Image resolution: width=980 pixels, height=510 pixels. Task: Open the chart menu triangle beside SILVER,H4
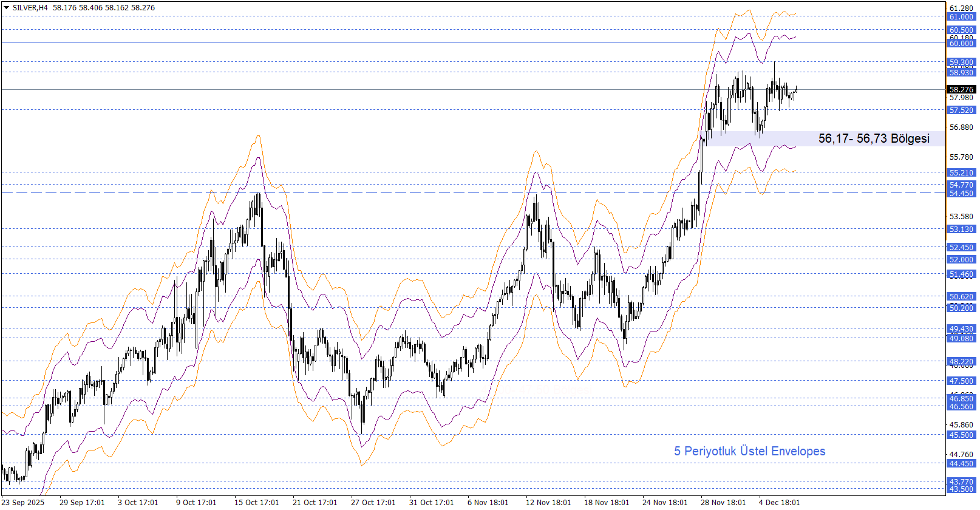pos(6,8)
